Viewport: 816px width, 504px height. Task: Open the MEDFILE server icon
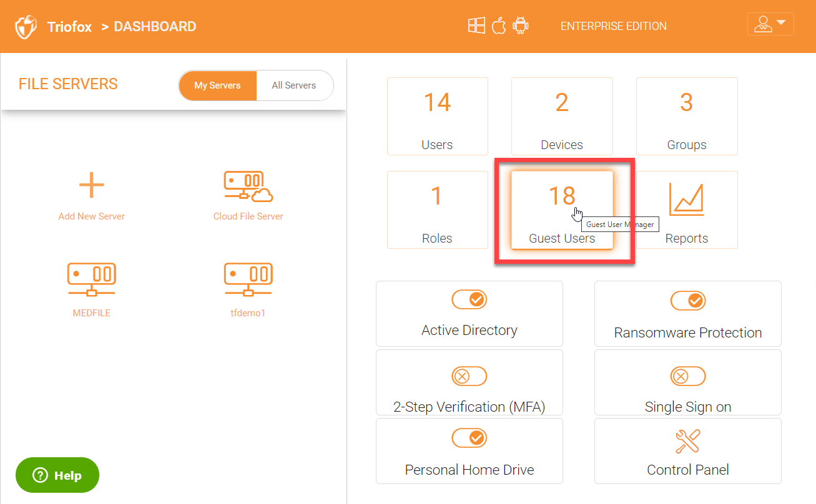coord(92,279)
